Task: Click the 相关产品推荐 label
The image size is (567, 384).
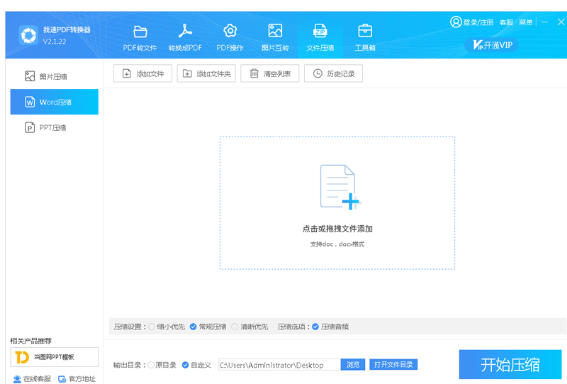Action: point(31,341)
